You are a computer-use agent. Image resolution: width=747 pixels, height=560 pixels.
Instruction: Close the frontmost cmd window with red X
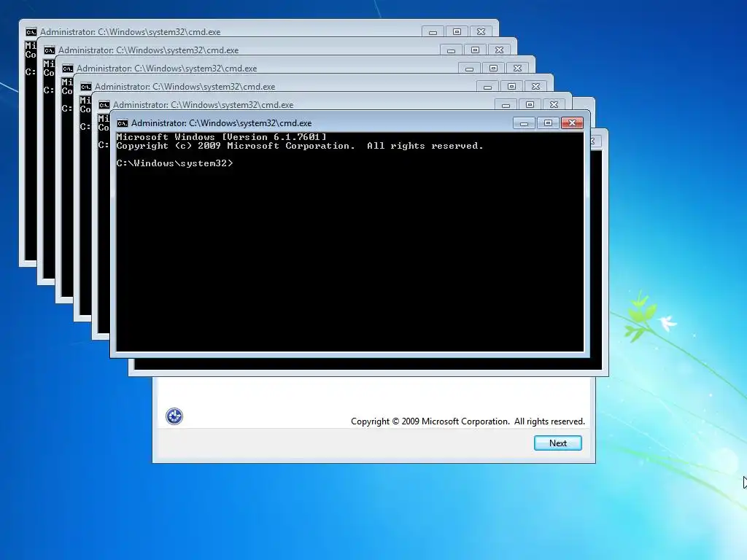pyautogui.click(x=572, y=122)
